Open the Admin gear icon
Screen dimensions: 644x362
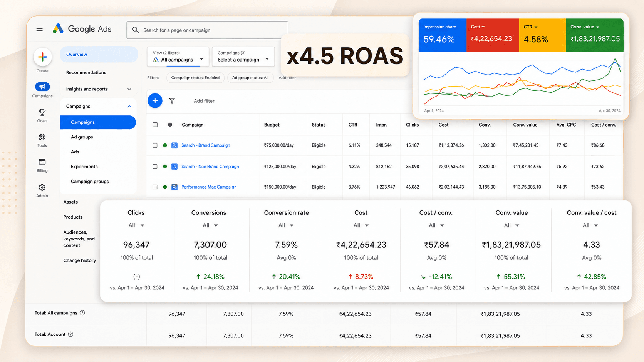[42, 187]
